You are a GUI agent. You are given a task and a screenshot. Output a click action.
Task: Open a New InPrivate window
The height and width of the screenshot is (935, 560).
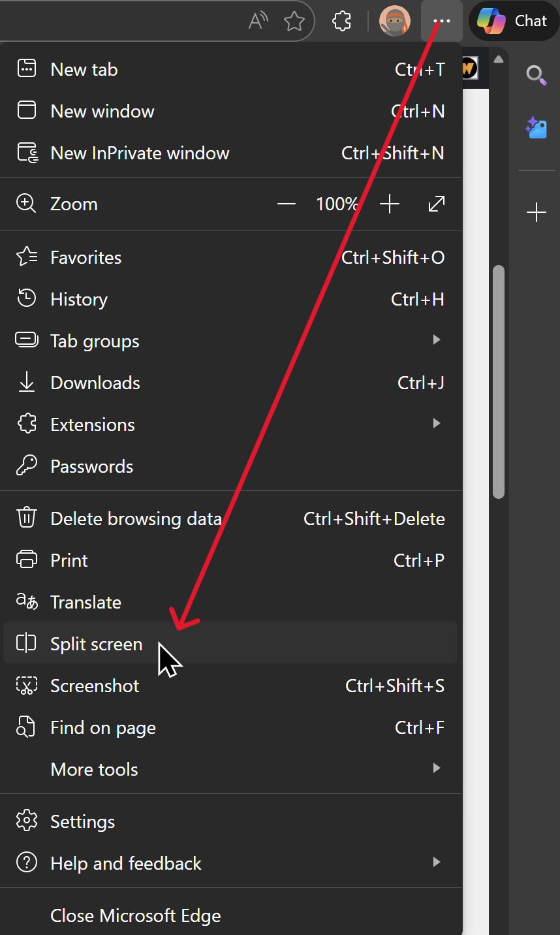[140, 153]
